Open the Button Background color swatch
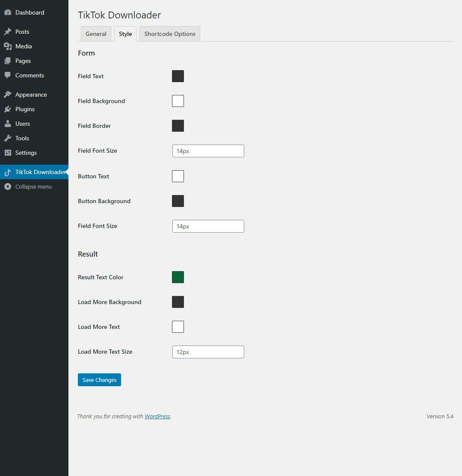 178,201
